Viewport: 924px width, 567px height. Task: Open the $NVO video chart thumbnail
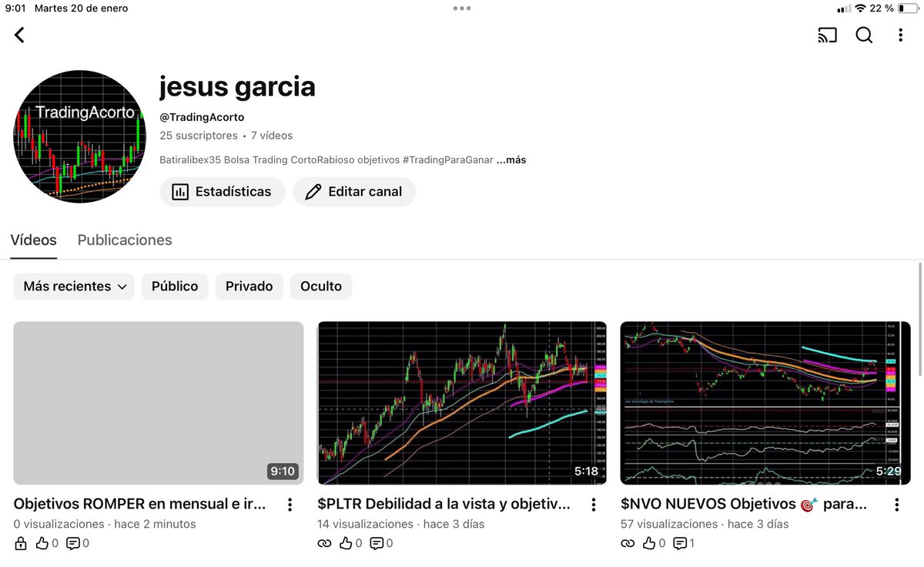(x=765, y=403)
